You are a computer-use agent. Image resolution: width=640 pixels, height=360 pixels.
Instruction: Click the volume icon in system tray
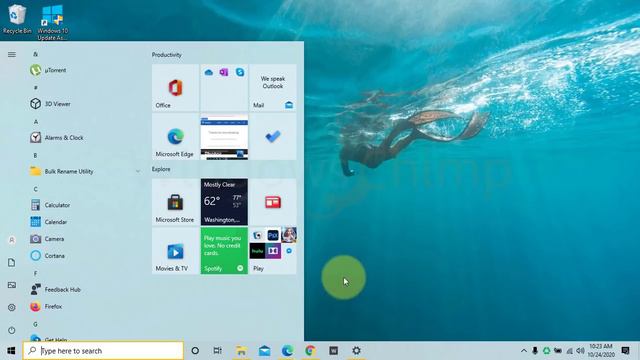click(x=580, y=351)
